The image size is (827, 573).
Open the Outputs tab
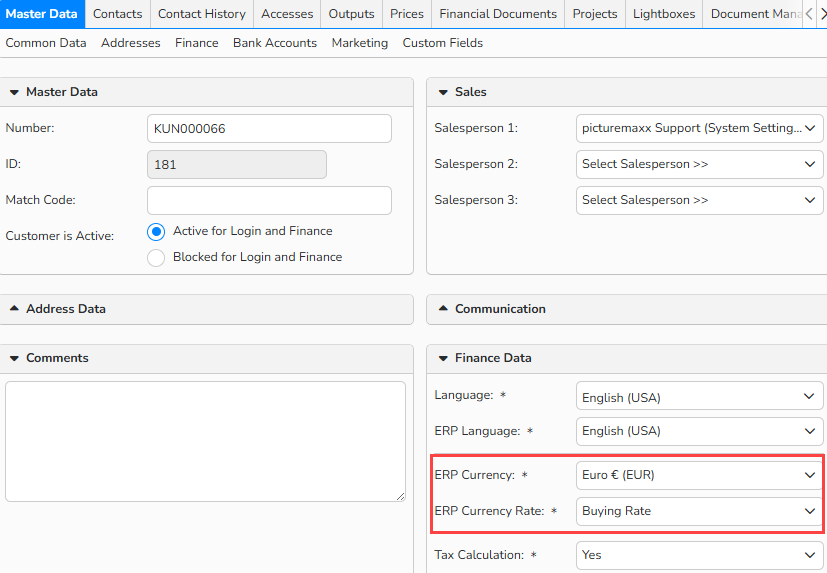[x=351, y=14]
